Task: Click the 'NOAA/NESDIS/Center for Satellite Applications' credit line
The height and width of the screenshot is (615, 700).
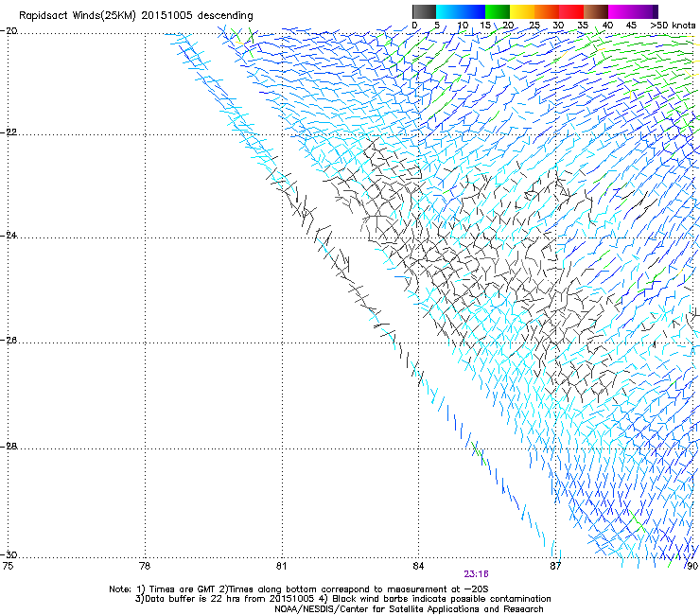Action: tap(409, 609)
